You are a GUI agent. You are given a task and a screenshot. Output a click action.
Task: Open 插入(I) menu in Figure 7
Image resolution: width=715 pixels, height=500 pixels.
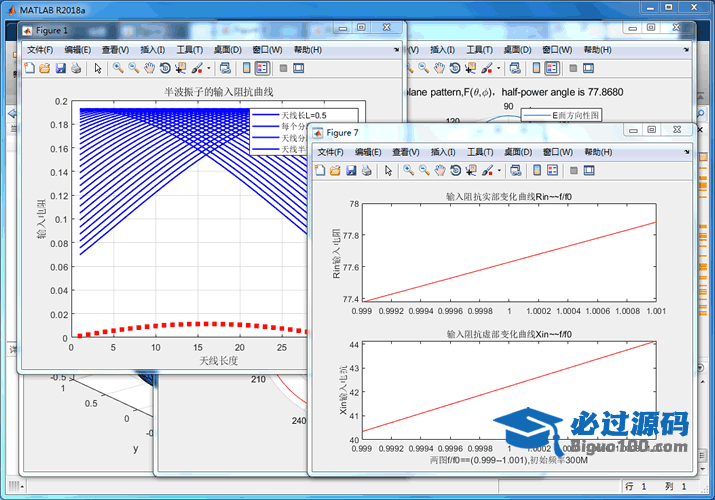coord(443,152)
